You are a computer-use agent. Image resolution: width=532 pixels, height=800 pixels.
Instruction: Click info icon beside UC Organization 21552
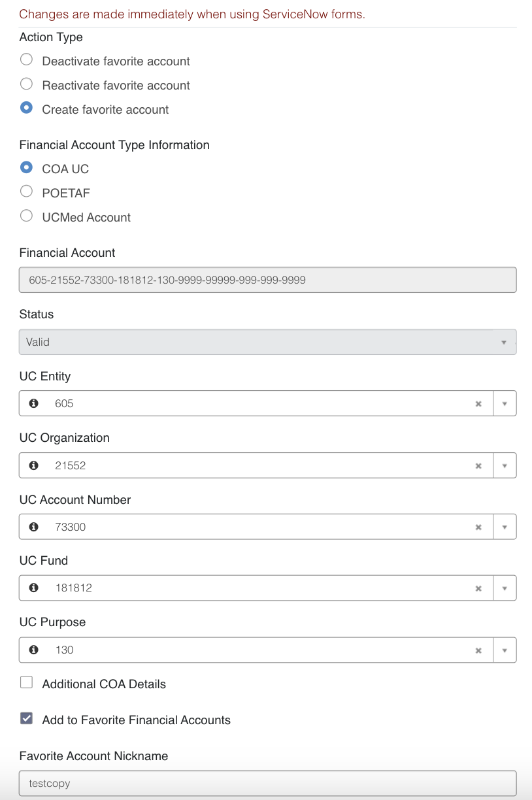click(x=34, y=465)
